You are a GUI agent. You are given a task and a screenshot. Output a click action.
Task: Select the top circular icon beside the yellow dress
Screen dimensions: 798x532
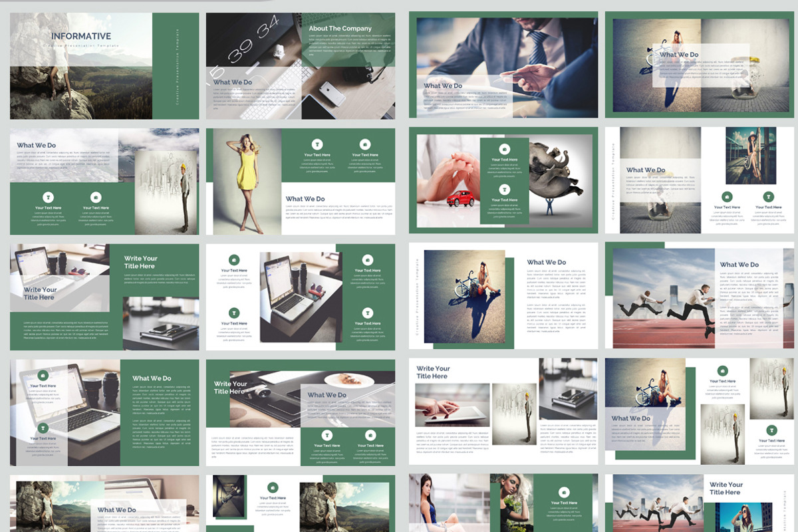click(317, 144)
